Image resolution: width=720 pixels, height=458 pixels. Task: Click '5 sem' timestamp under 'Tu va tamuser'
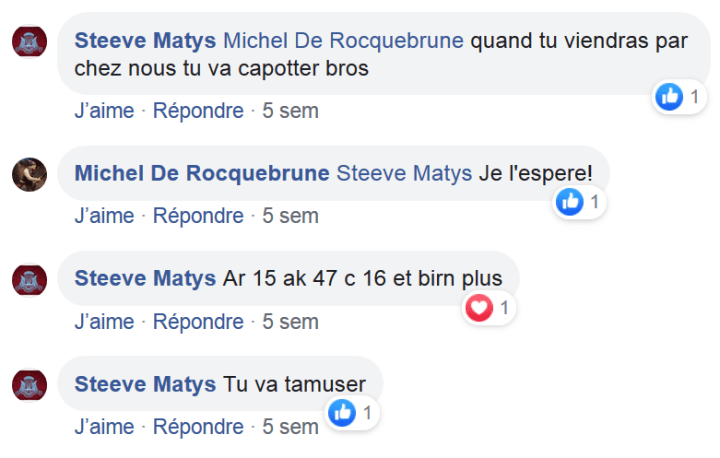pos(290,427)
